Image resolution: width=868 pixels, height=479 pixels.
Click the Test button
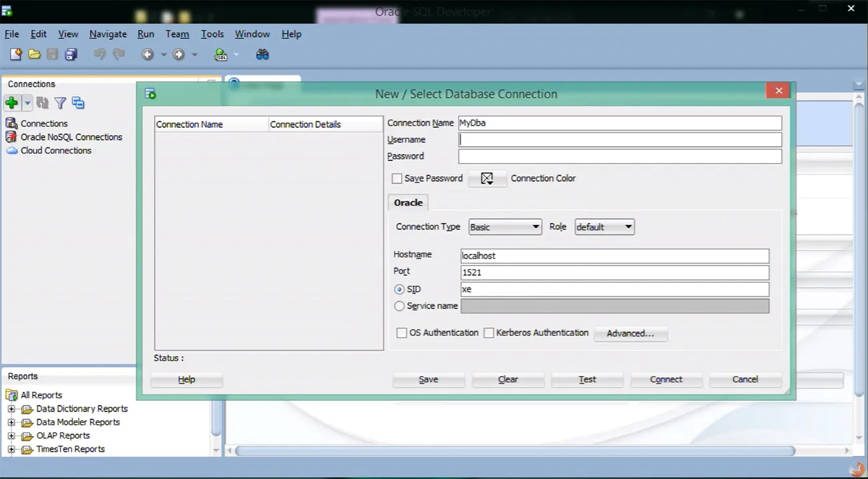(x=587, y=379)
